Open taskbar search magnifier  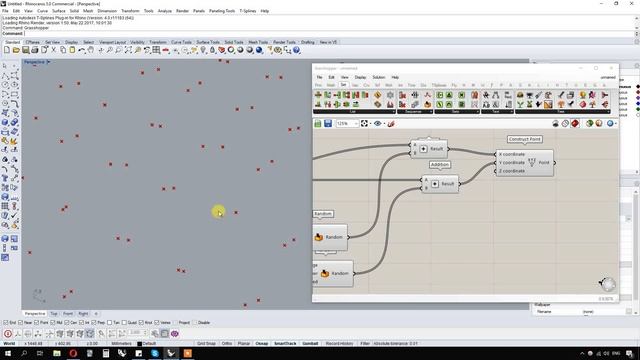[24, 353]
